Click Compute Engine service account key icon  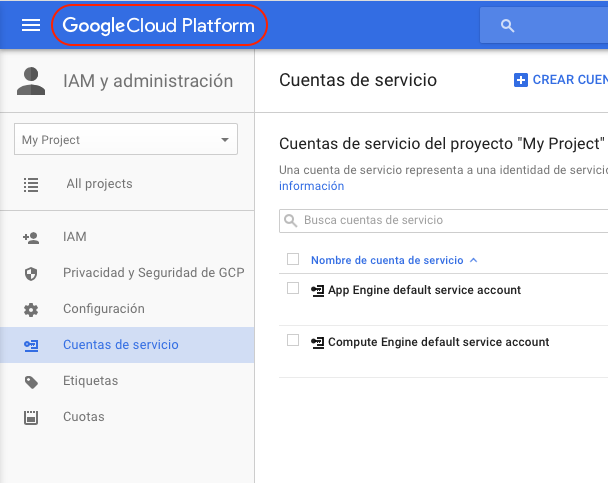(318, 342)
